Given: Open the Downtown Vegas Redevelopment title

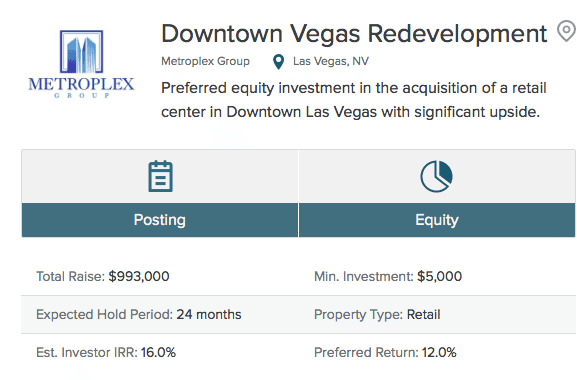Looking at the screenshot, I should coord(354,34).
